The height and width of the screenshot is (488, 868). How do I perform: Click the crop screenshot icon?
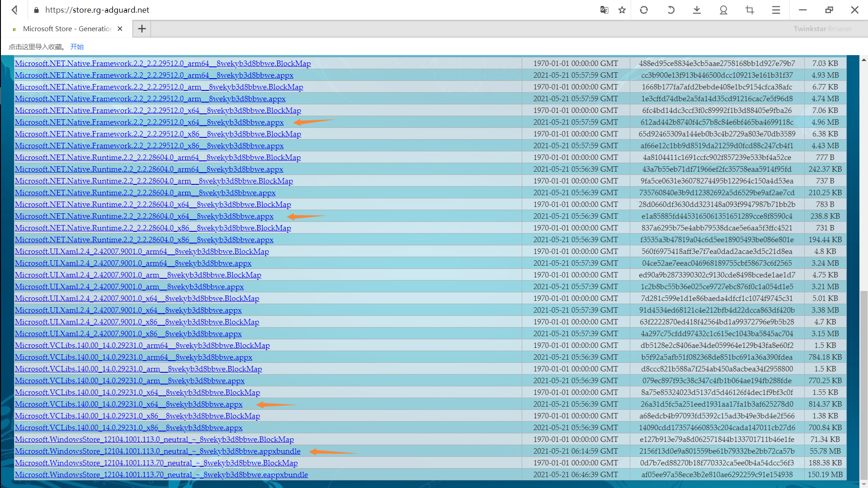(x=750, y=10)
